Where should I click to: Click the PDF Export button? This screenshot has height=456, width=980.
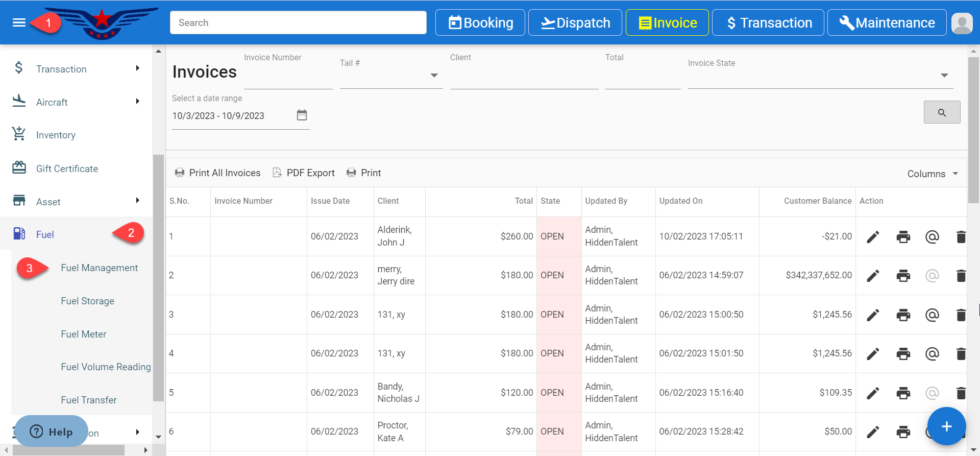tap(304, 173)
